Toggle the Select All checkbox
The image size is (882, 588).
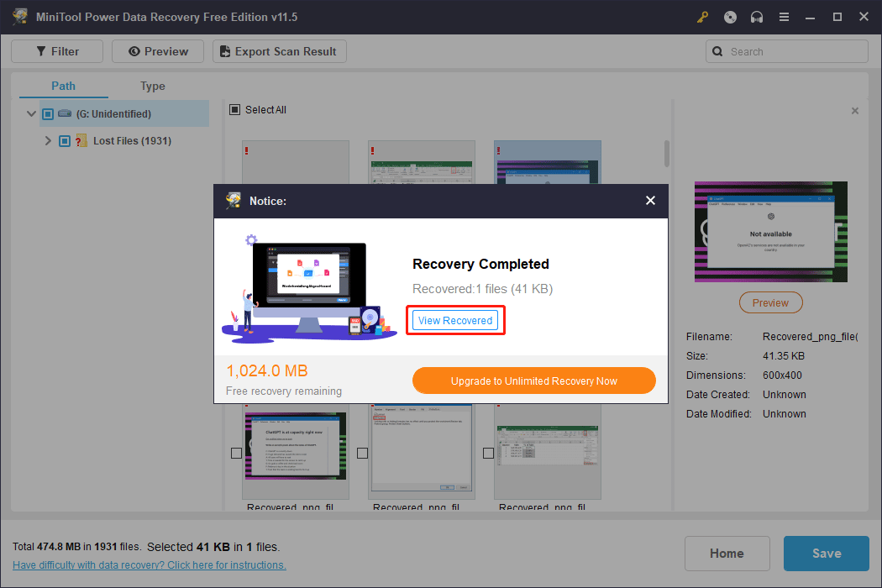[x=235, y=110]
